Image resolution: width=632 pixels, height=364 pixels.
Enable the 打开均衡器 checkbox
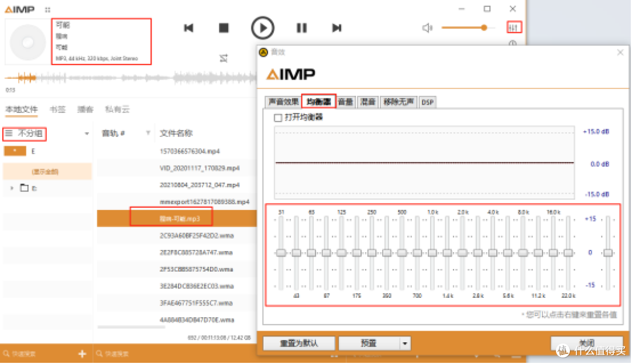tap(278, 118)
